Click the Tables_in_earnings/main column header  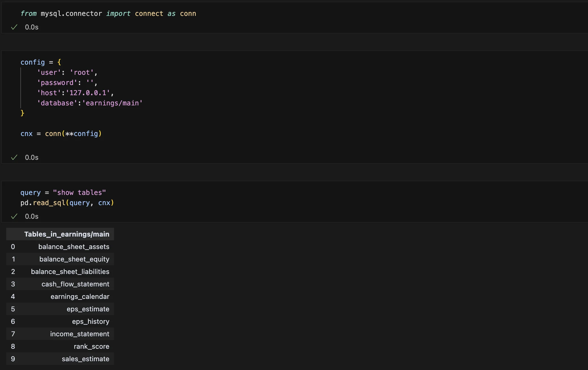(x=67, y=234)
